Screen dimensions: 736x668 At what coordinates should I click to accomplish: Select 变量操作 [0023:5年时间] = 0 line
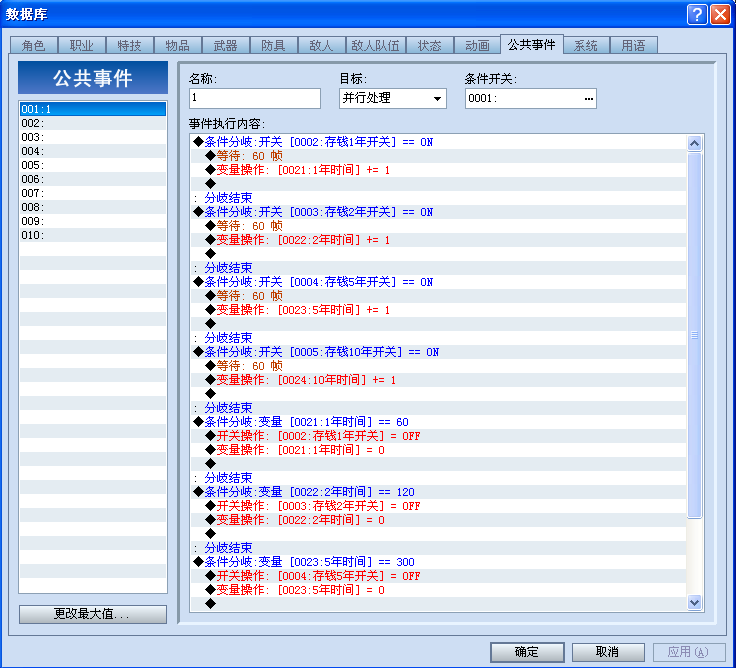coord(439,590)
